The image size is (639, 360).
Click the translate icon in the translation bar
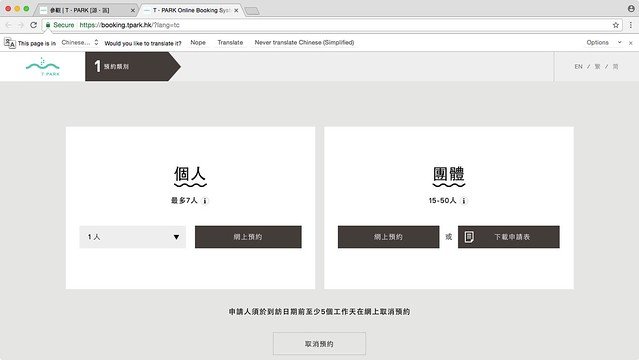click(x=10, y=42)
